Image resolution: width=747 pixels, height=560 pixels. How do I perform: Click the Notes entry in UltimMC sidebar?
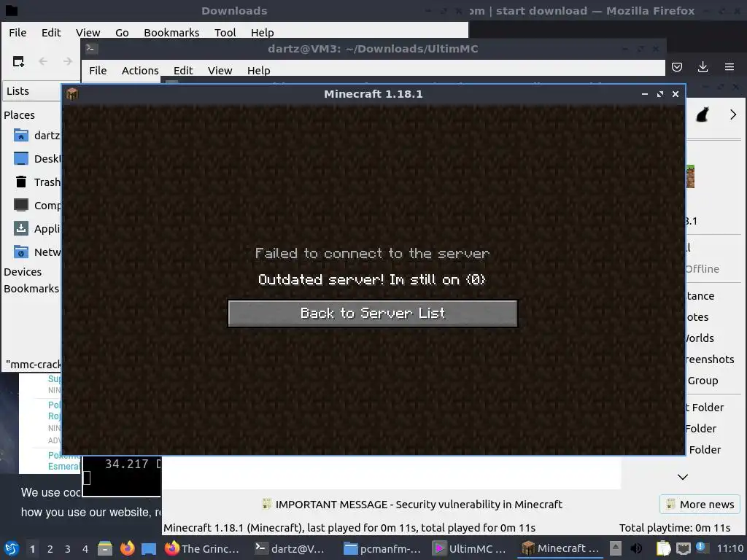697,317
